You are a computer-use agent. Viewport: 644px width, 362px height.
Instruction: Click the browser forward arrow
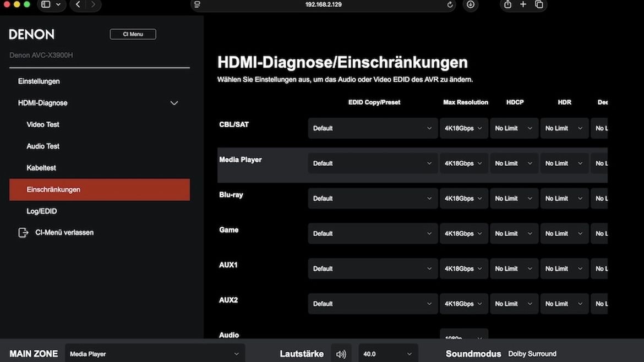coord(93,4)
